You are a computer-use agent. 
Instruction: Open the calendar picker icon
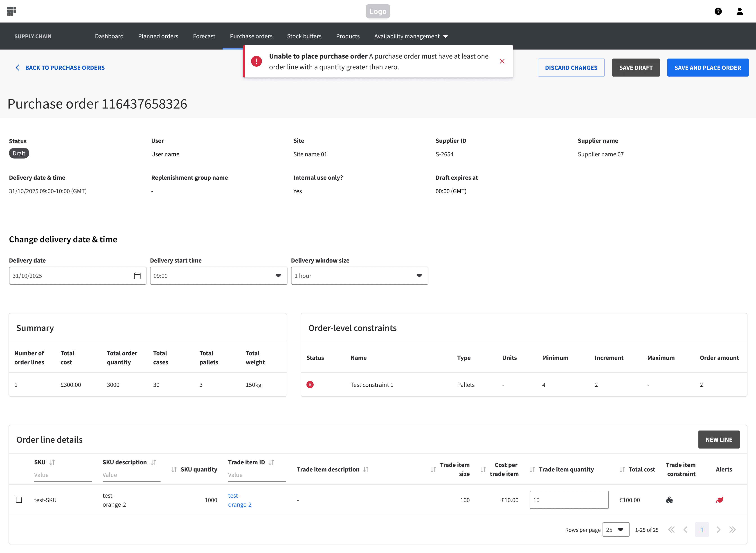point(137,276)
